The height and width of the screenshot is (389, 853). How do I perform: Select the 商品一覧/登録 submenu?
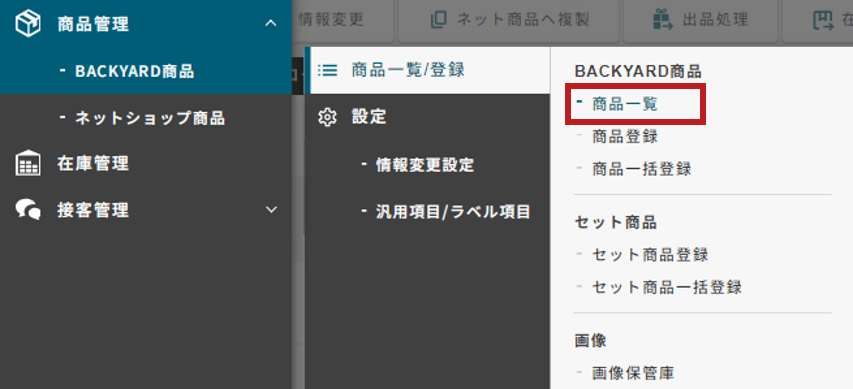[427, 70]
